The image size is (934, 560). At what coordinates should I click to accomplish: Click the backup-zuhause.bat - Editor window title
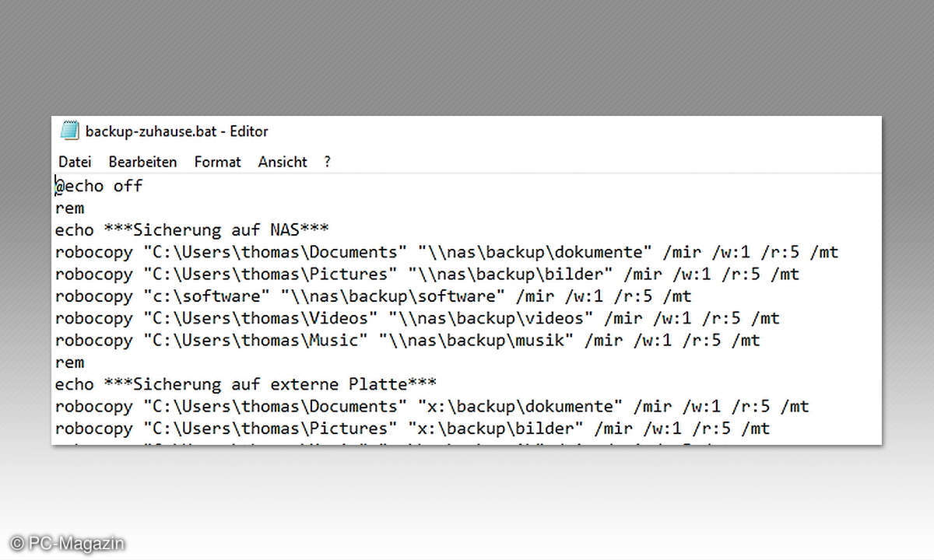pyautogui.click(x=177, y=131)
